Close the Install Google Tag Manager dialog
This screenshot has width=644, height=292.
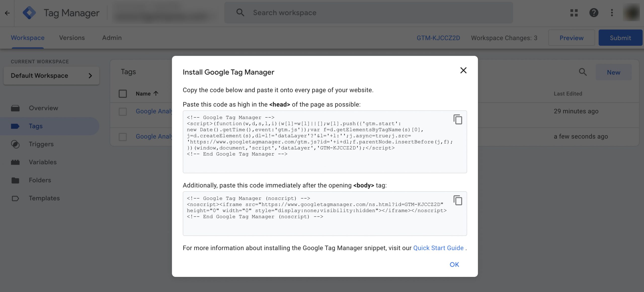[x=463, y=70]
